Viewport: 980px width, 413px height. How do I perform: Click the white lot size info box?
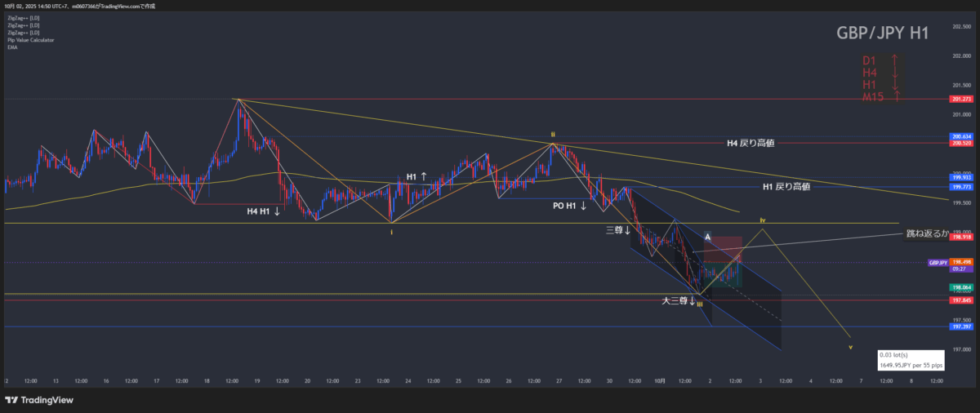pos(911,360)
